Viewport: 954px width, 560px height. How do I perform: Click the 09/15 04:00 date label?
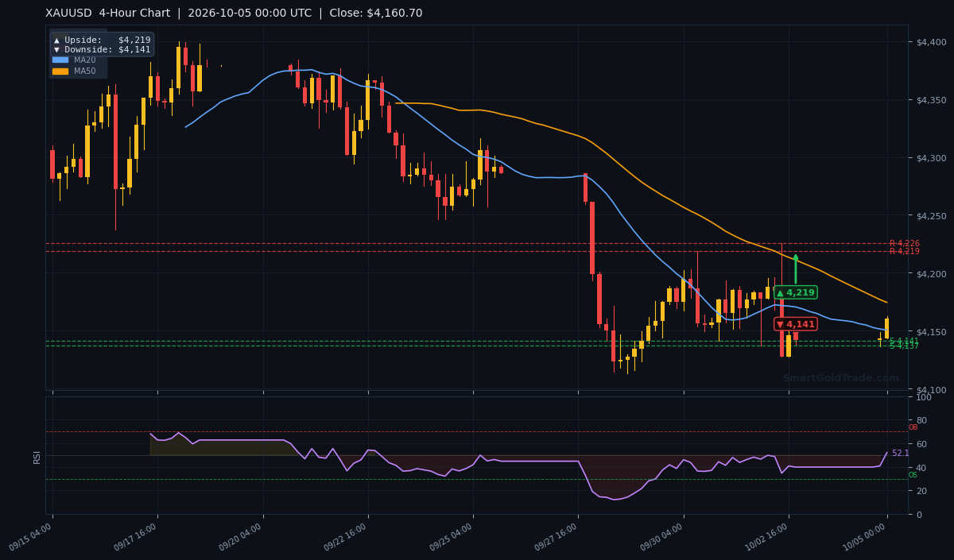click(x=30, y=537)
